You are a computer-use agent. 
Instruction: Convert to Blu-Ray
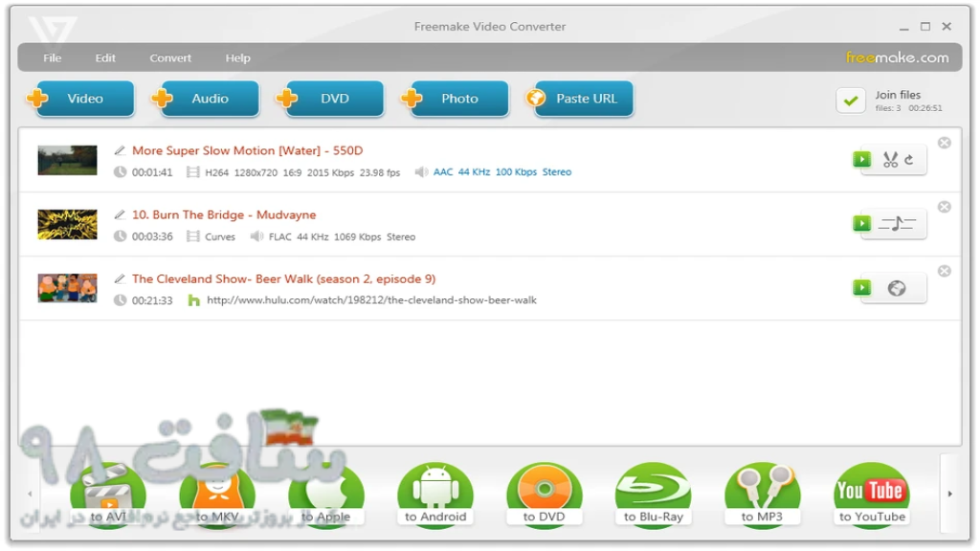[653, 496]
